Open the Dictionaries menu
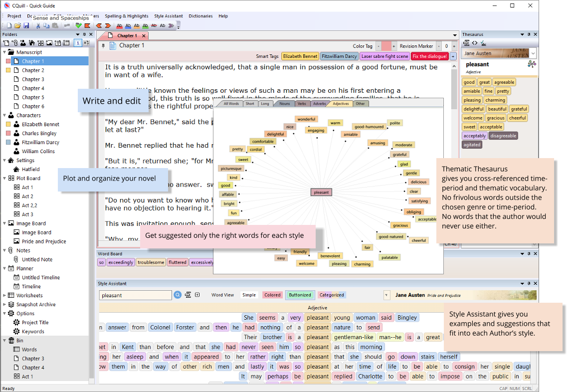Screen dimensions: 569x392 (200, 16)
